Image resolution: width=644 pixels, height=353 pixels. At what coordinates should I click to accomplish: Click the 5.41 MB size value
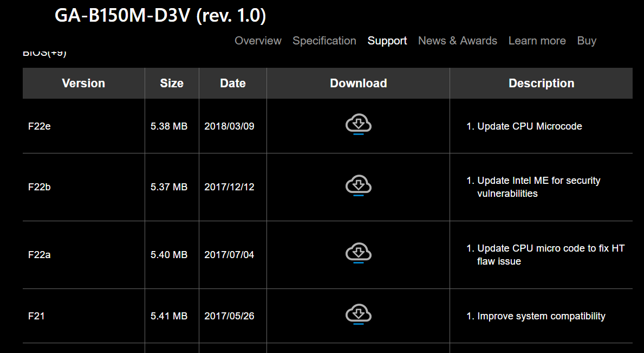tap(169, 316)
